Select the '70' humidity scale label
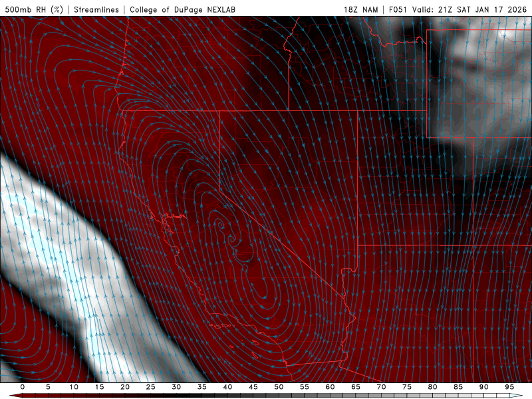Image resolution: width=532 pixels, height=399 pixels. click(x=381, y=387)
